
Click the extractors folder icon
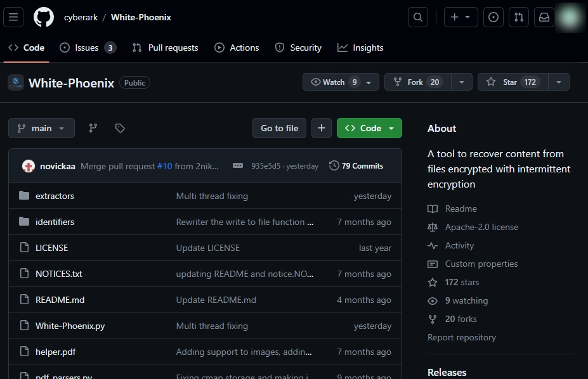coord(24,195)
